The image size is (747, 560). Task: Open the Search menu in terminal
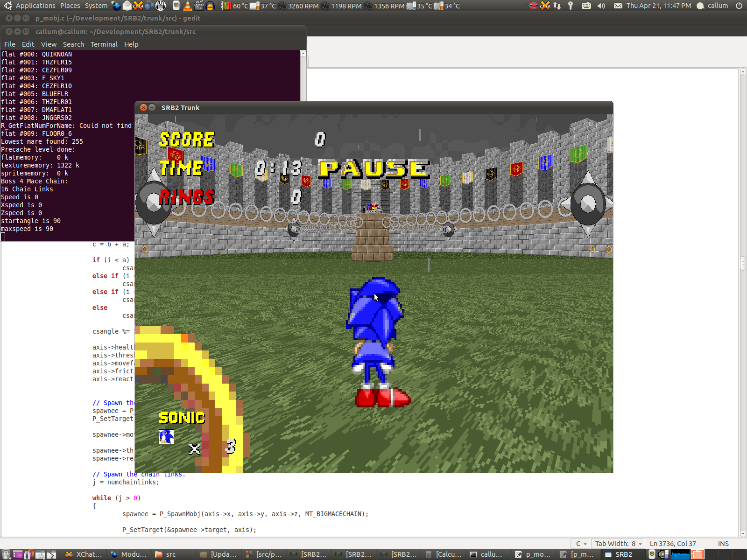(x=73, y=44)
